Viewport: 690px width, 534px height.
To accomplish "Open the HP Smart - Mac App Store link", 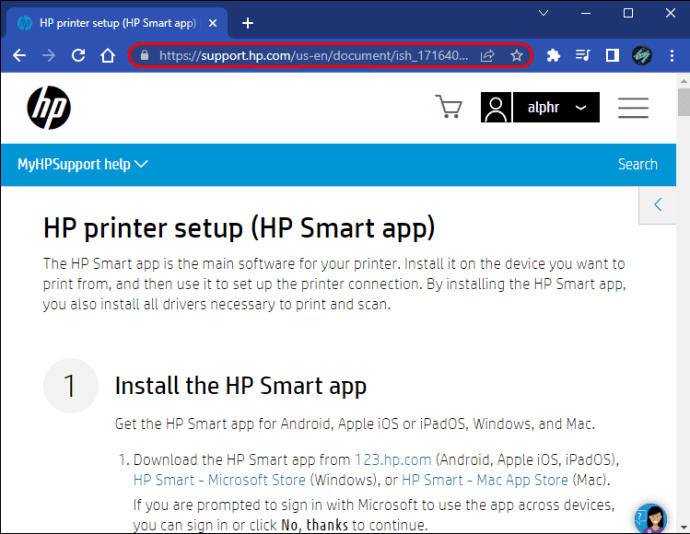I will click(x=485, y=480).
